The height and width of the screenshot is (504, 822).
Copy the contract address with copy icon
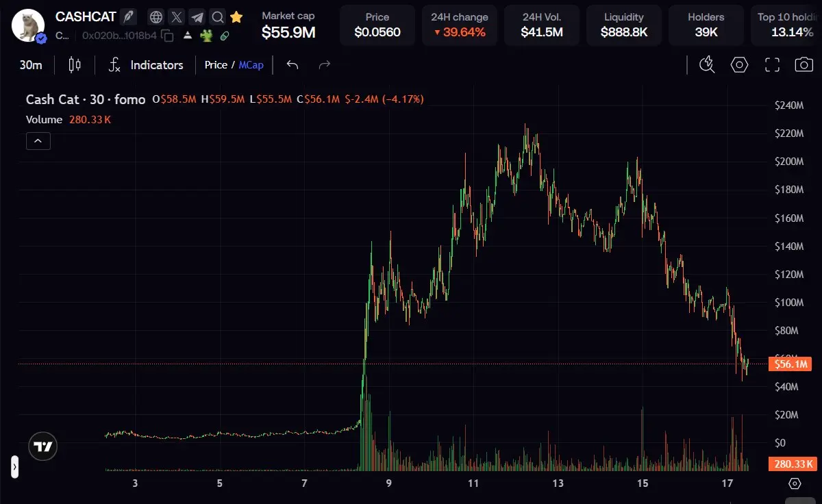point(167,36)
